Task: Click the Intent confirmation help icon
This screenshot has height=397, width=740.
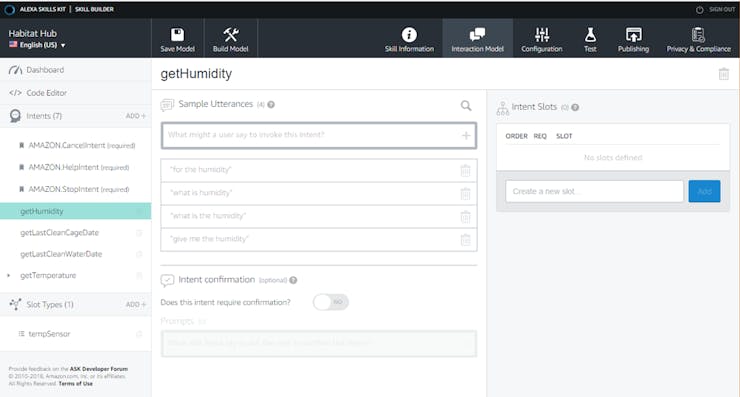Action: click(293, 280)
